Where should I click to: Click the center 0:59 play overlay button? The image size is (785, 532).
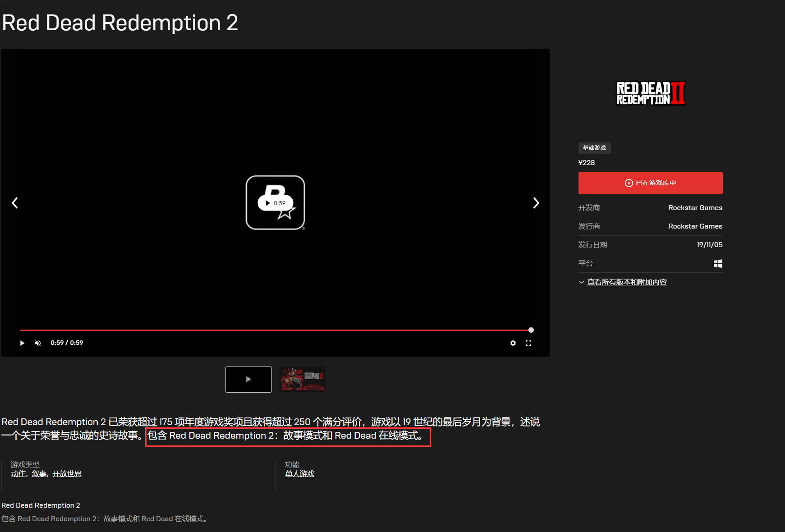click(x=275, y=203)
